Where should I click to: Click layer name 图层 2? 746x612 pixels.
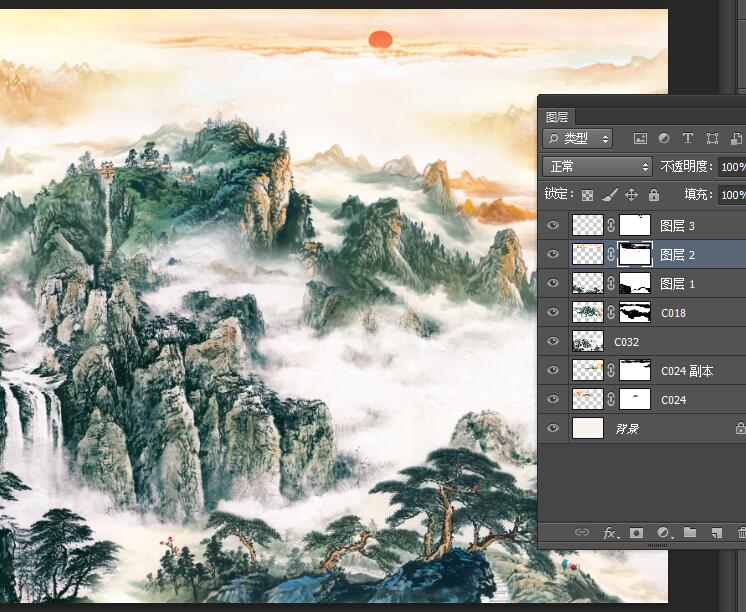[677, 255]
